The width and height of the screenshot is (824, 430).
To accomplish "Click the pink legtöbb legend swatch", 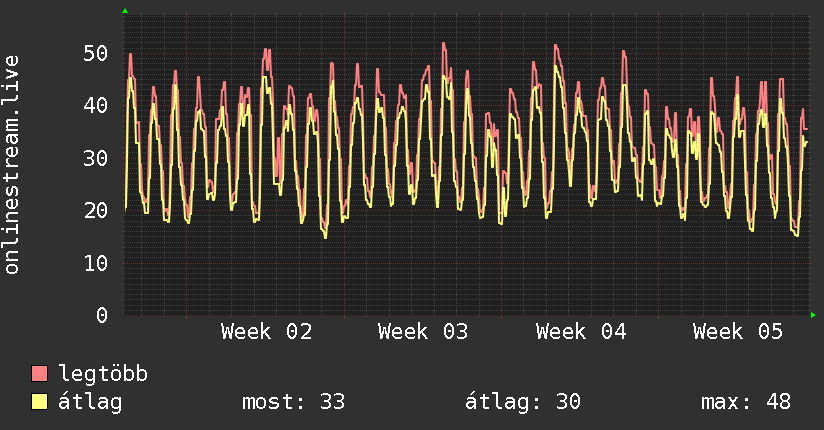I will (39, 373).
